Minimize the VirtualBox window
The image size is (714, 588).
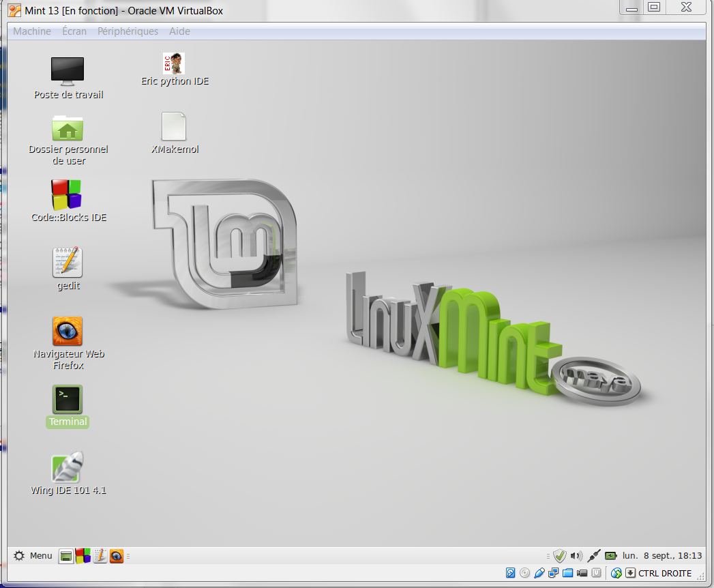pos(631,8)
